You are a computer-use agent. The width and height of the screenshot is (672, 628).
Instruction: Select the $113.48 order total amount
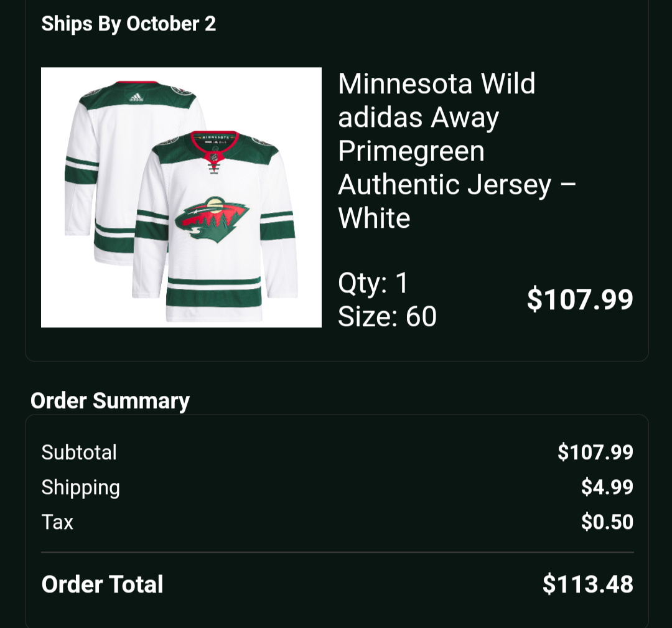(587, 584)
